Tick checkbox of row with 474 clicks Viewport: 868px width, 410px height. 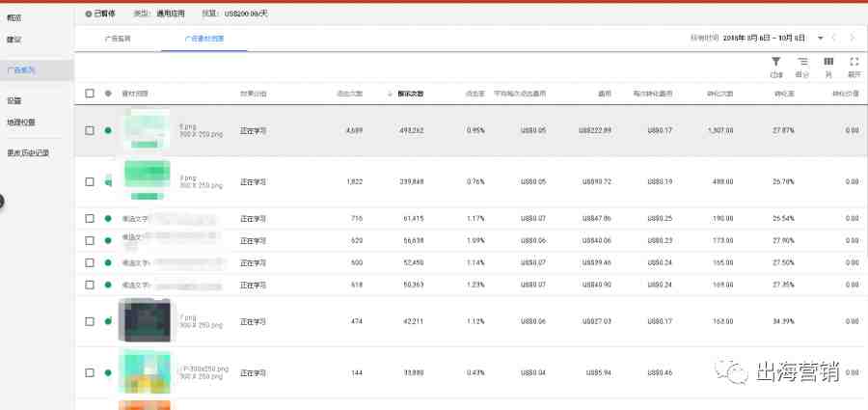(90, 321)
